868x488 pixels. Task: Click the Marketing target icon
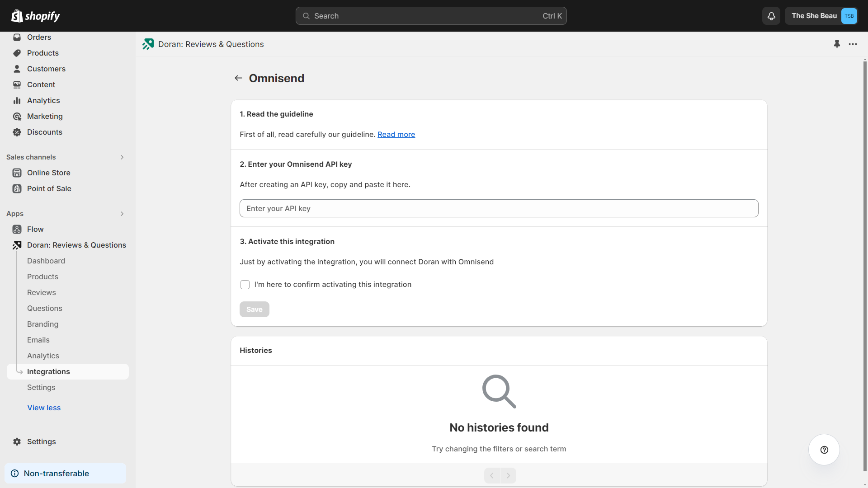tap(17, 116)
